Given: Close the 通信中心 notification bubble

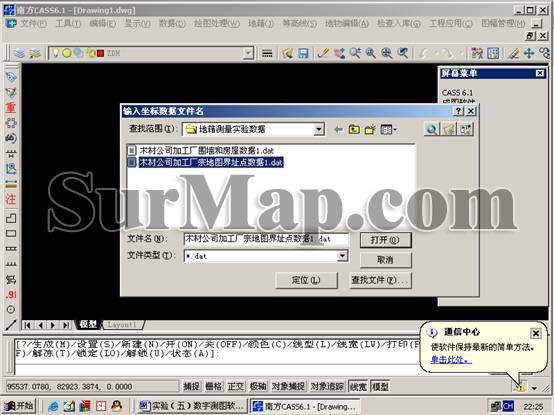Looking at the screenshot, I should (535, 333).
